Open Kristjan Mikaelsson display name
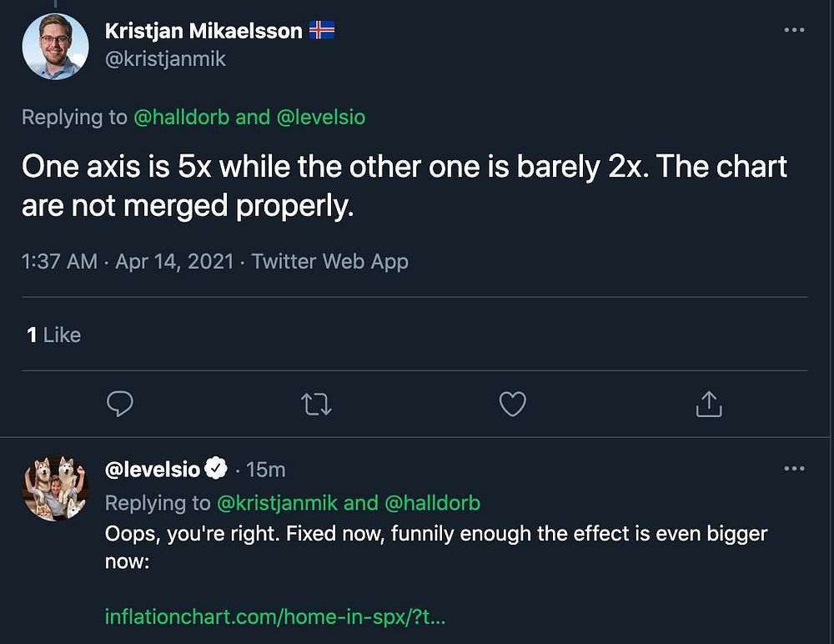The width and height of the screenshot is (834, 644). [x=203, y=31]
